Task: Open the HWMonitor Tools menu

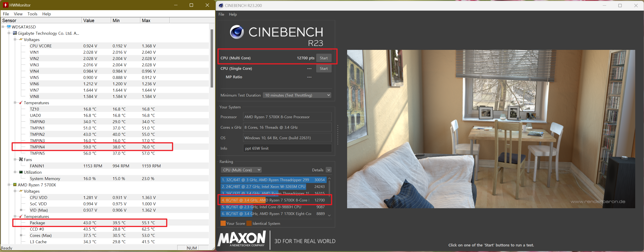Action: pyautogui.click(x=32, y=14)
